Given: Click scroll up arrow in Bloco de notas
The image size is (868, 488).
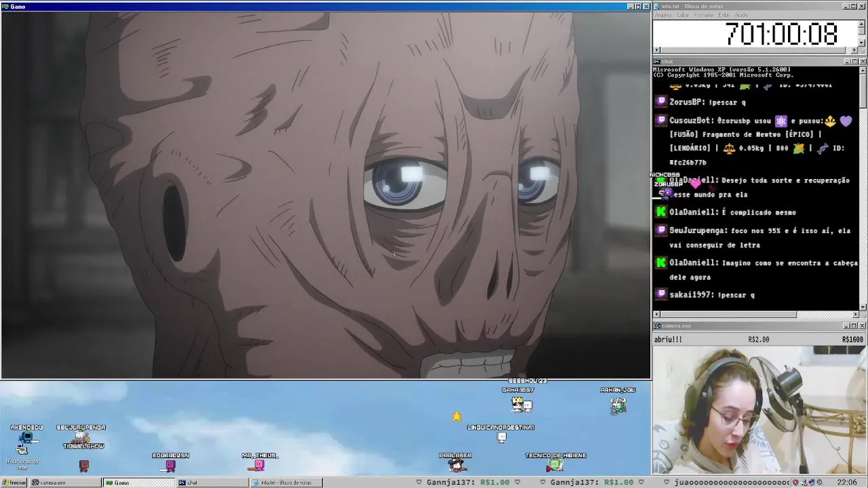Looking at the screenshot, I should coord(863,23).
